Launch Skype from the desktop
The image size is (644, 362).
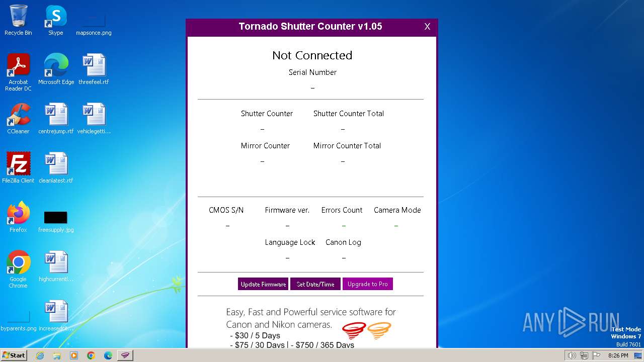click(x=56, y=21)
